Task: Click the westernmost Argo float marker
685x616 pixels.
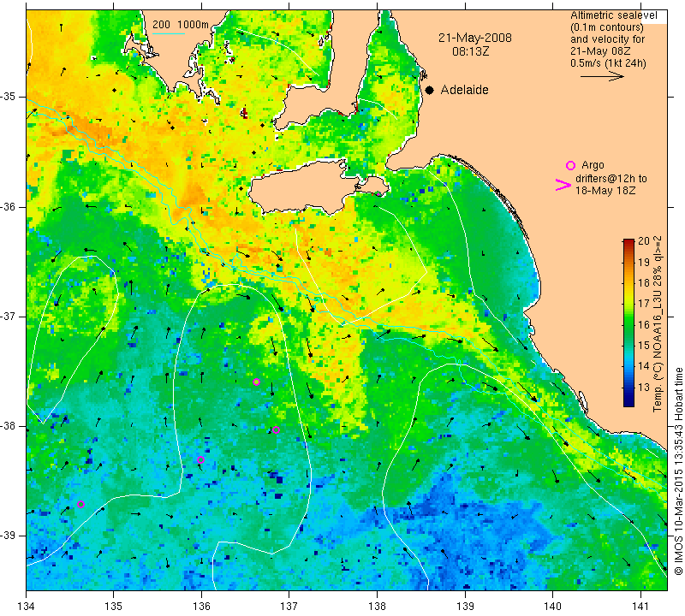Action: 80,505
